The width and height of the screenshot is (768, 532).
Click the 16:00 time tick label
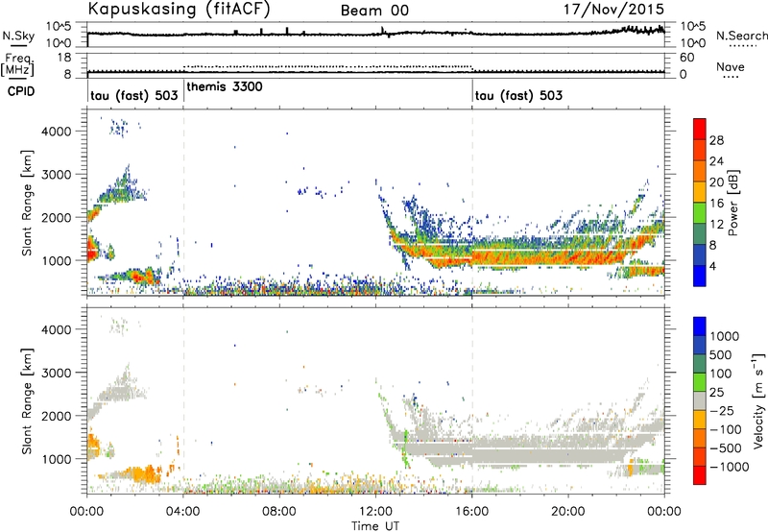472,512
